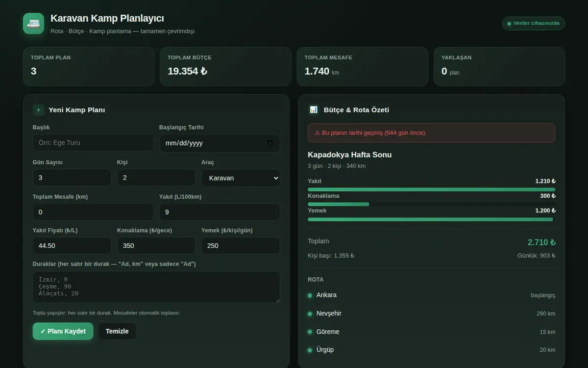The width and height of the screenshot is (588, 368).
Task: Click the Veriler cihazınızda status badge
Action: click(x=533, y=23)
